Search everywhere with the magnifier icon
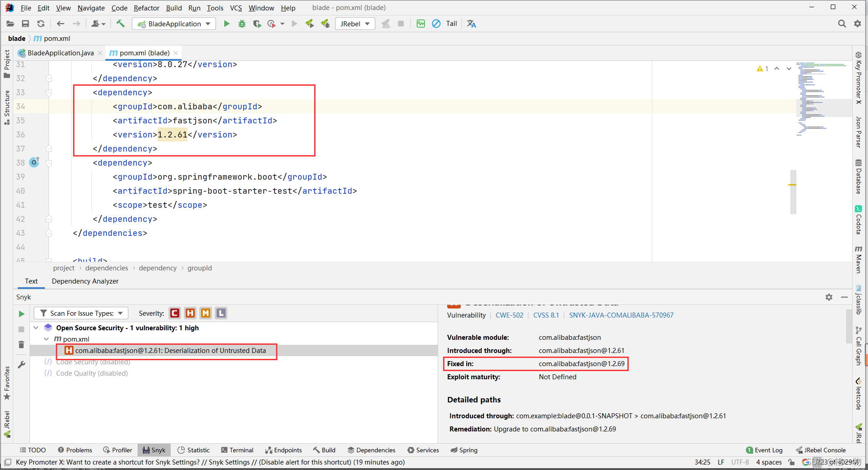 (x=842, y=24)
